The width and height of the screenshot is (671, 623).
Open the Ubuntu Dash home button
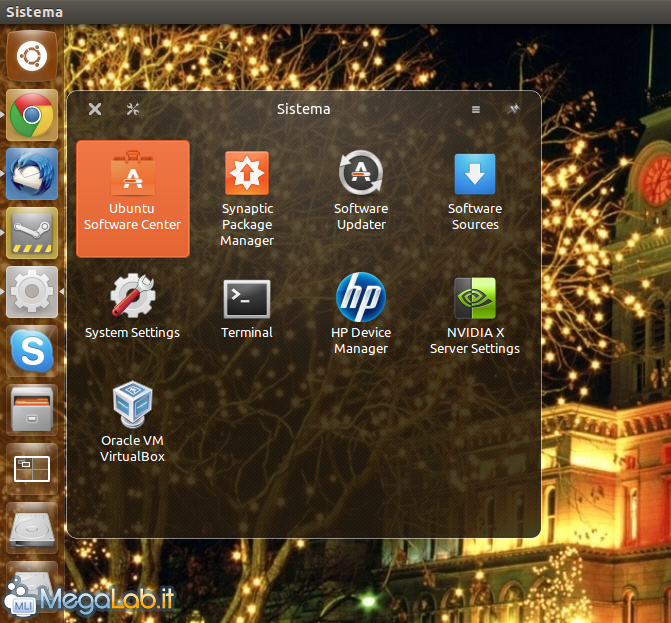coord(32,56)
